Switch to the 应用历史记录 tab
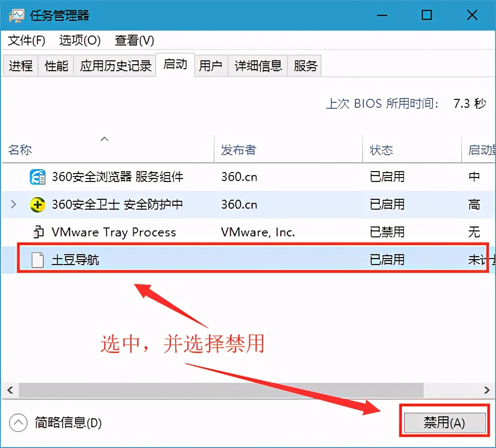496x448 pixels. pyautogui.click(x=115, y=66)
